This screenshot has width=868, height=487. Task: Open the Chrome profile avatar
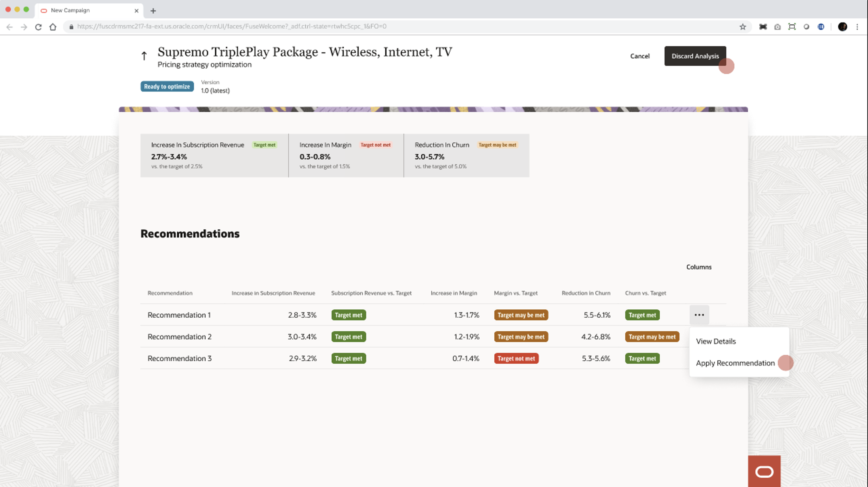click(x=842, y=26)
